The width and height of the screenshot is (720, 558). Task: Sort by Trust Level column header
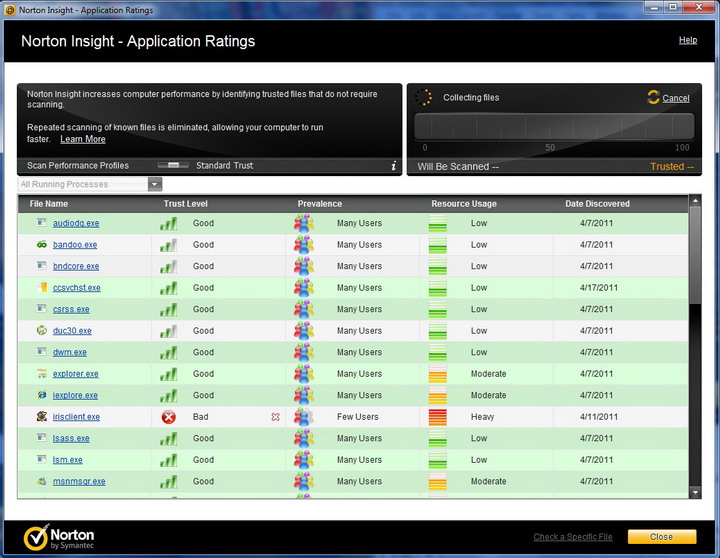click(x=186, y=203)
